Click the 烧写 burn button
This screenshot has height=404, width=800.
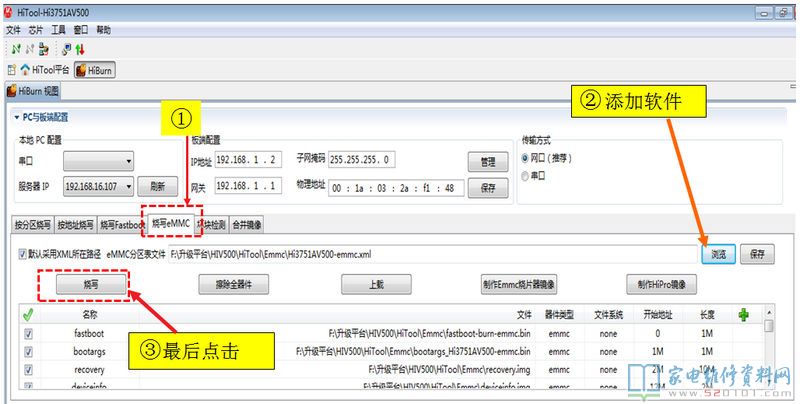pos(91,284)
